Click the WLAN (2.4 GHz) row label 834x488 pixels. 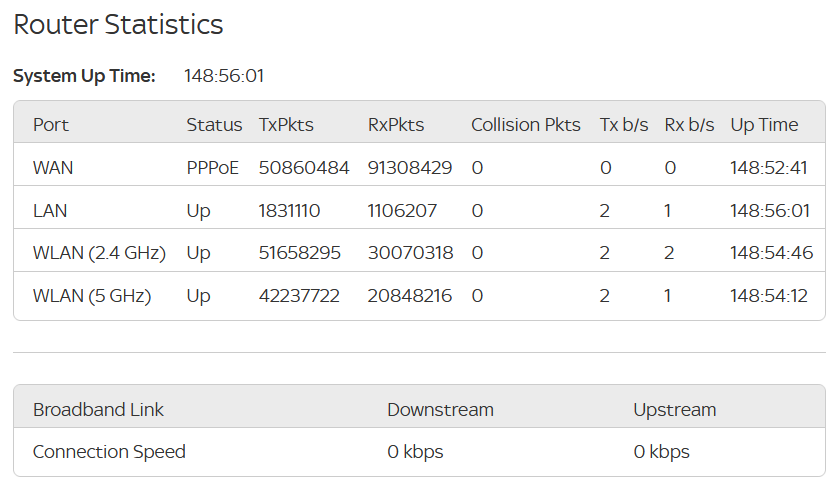pyautogui.click(x=99, y=253)
